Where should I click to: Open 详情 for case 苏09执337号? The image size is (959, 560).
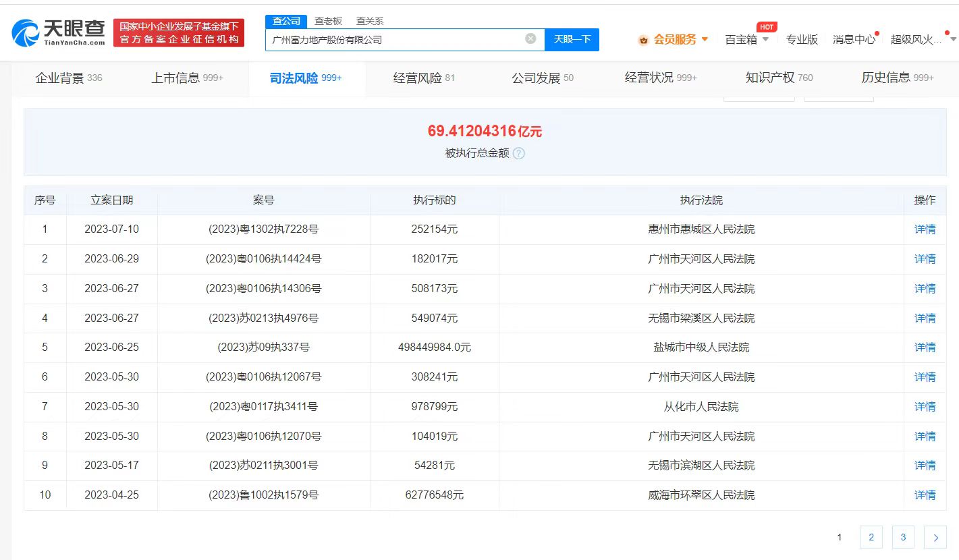(925, 347)
